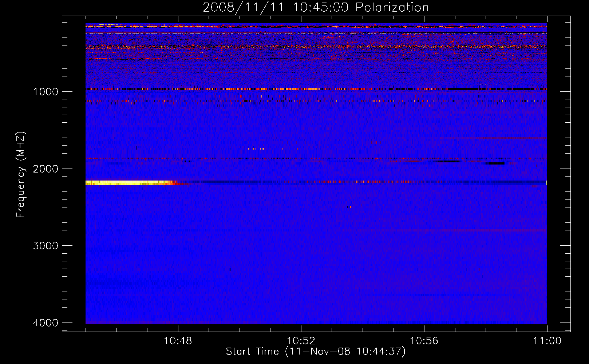Select the 10:56 time tick label
This screenshot has width=589, height=364.
coord(424,341)
